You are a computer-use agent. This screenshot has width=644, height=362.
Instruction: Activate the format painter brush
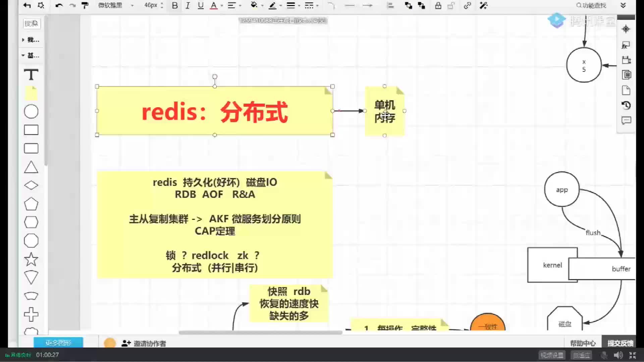point(85,5)
